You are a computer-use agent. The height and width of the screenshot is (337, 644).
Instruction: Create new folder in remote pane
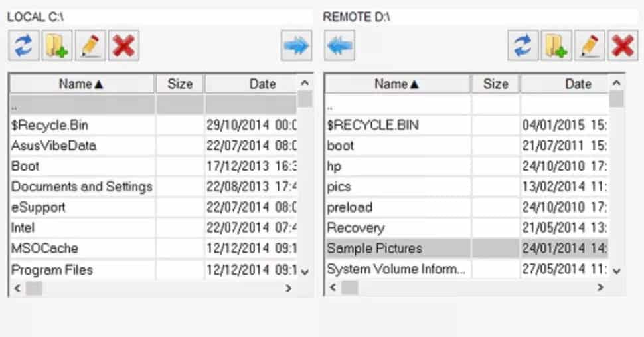556,46
